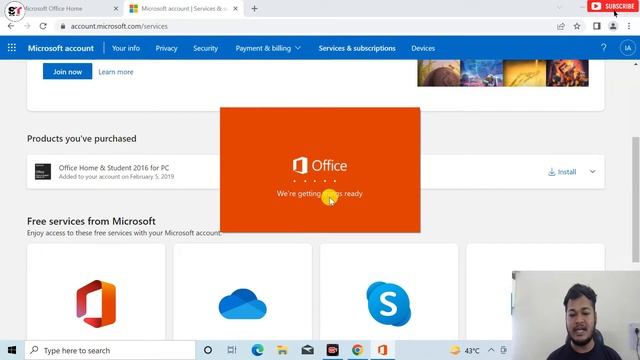Viewport: 640px width, 360px height.
Task: Bookmark this page with the star icon
Action: point(577,26)
